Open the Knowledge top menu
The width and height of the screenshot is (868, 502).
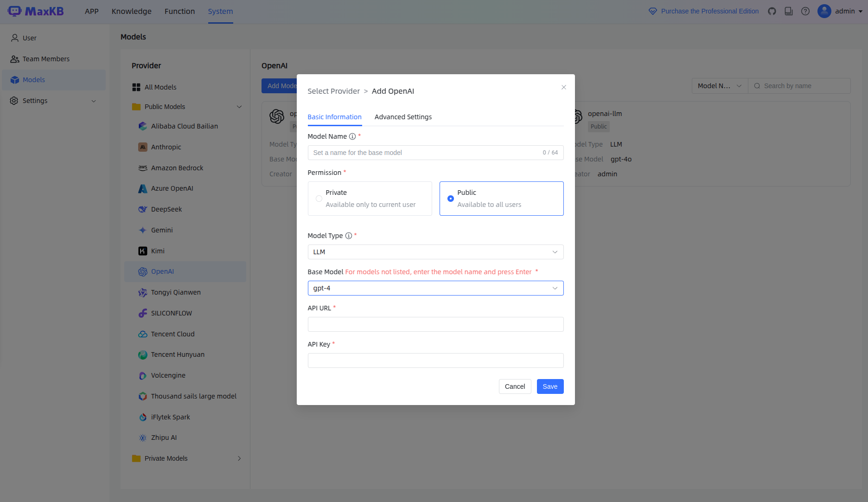click(x=132, y=11)
